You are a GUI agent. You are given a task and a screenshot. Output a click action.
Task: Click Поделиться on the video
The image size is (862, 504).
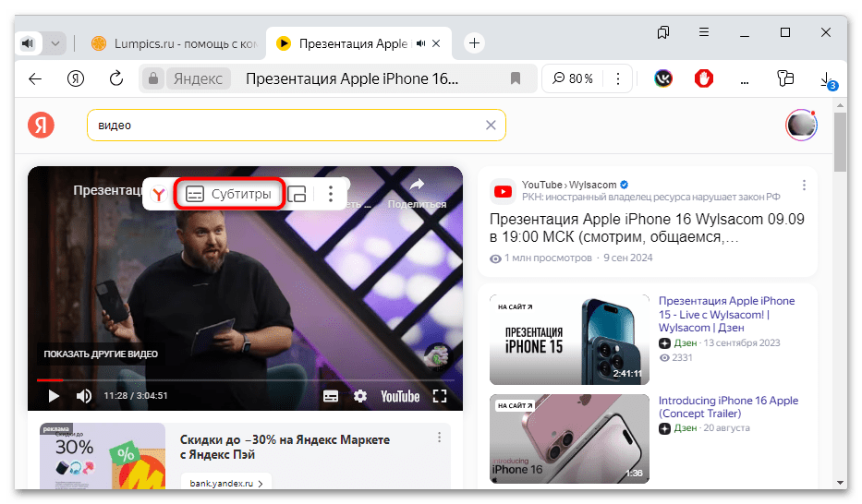[417, 193]
